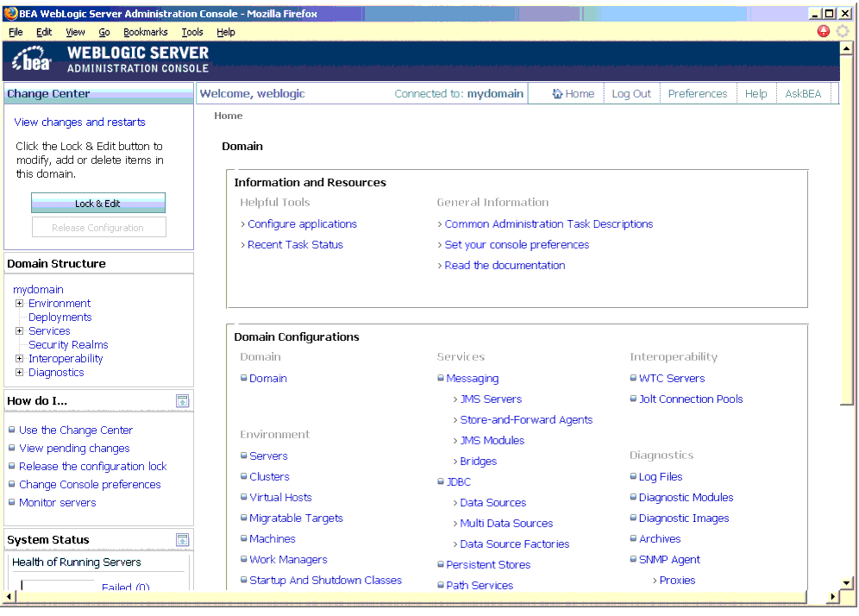This screenshot has height=616, width=859.
Task: Open Configure applications link
Action: point(302,223)
